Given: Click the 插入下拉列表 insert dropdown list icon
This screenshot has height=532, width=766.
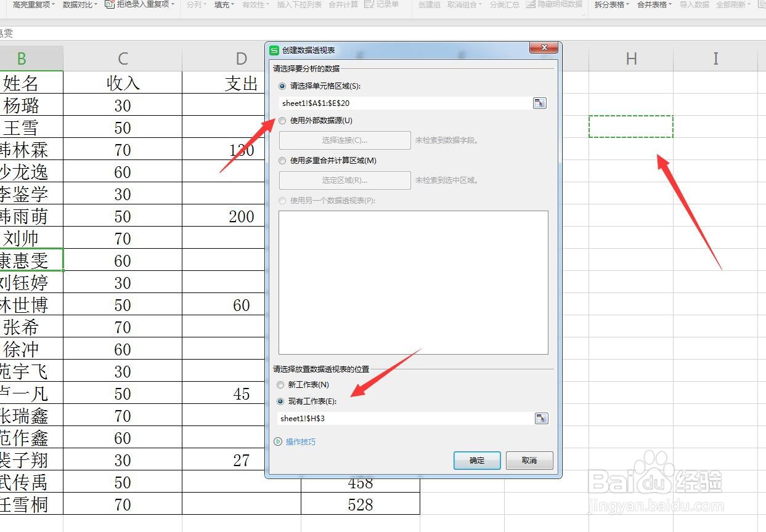Looking at the screenshot, I should point(299,5).
